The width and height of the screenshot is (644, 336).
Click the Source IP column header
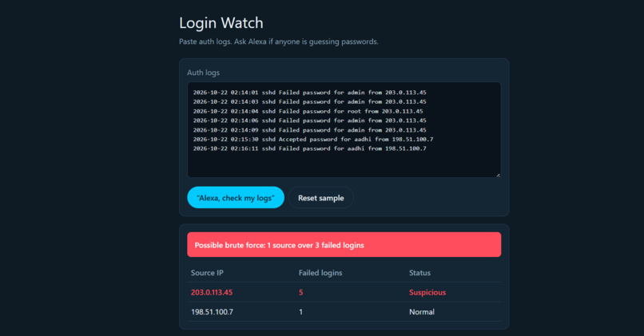point(207,273)
